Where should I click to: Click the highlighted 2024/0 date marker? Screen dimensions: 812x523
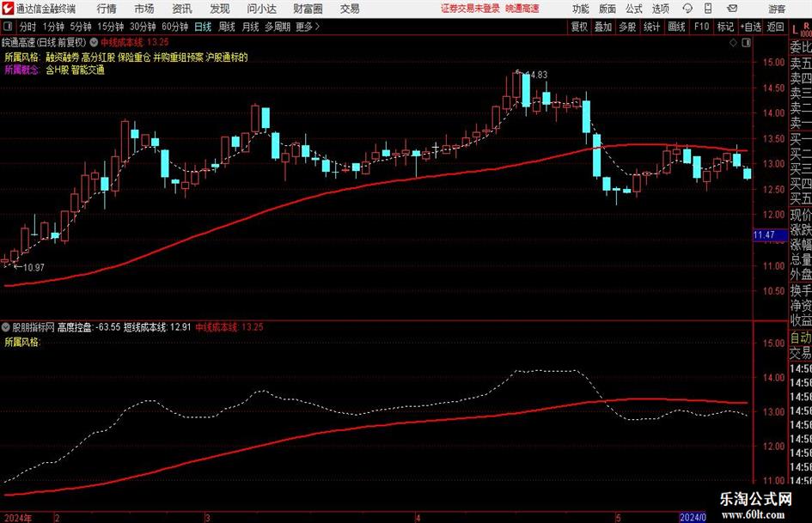(693, 517)
